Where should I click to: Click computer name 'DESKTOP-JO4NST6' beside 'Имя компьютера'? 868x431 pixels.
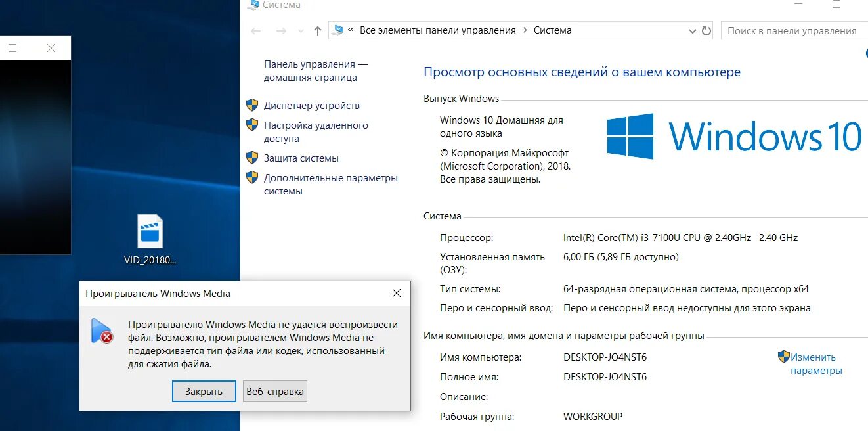pyautogui.click(x=605, y=357)
